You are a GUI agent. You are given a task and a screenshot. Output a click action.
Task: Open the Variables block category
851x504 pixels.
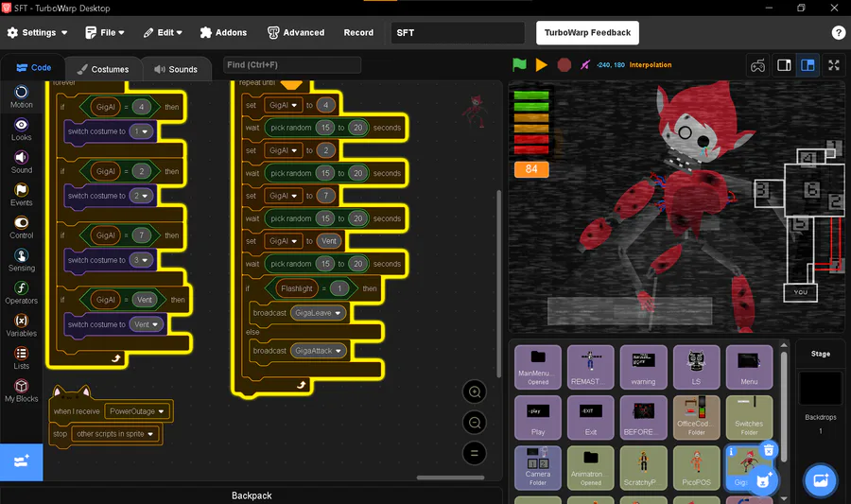click(x=21, y=325)
